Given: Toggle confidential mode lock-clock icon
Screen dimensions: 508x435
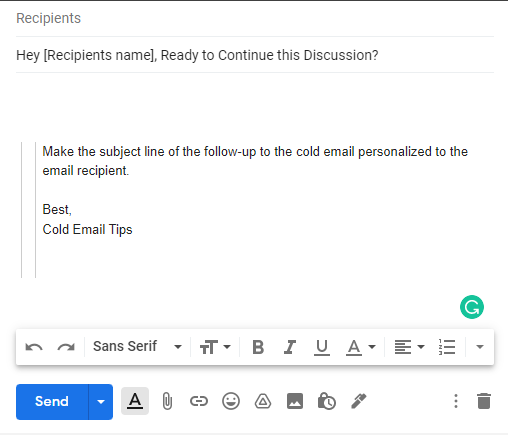Looking at the screenshot, I should pyautogui.click(x=327, y=401).
